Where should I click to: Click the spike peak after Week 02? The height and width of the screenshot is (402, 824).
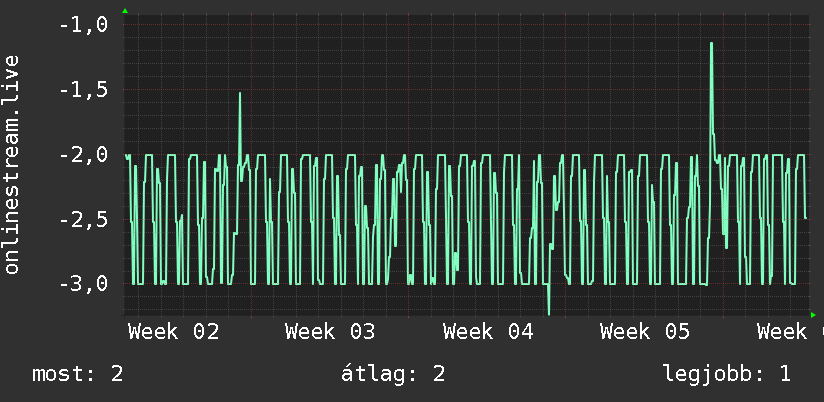(240, 93)
